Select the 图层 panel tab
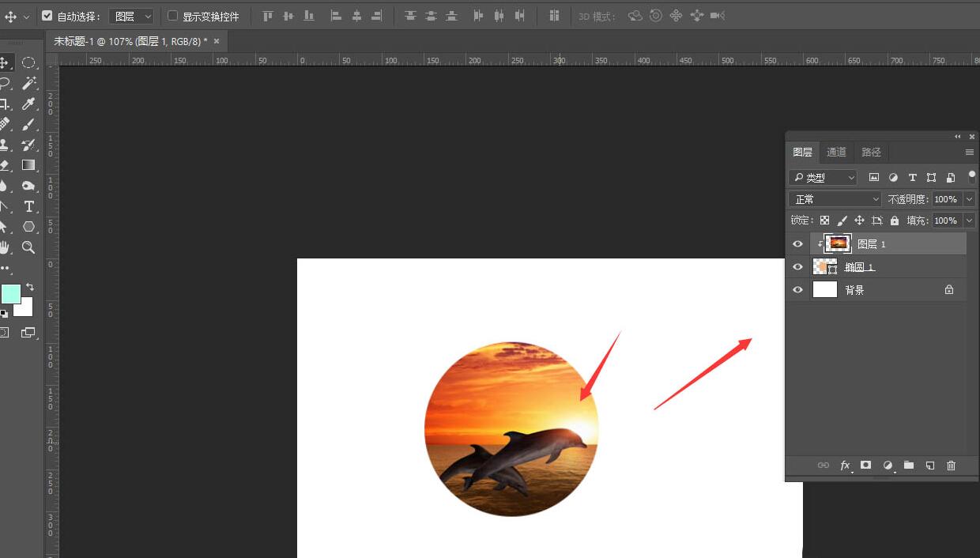Image resolution: width=980 pixels, height=558 pixels. pos(802,152)
